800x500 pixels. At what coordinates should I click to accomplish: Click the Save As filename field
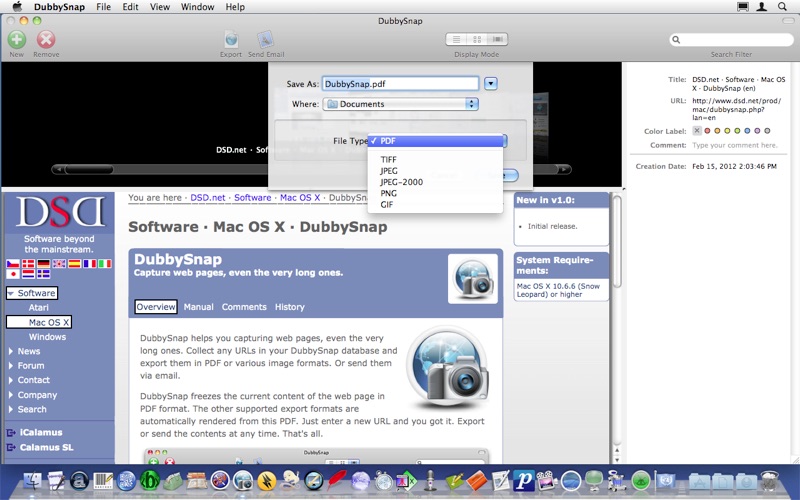click(401, 84)
